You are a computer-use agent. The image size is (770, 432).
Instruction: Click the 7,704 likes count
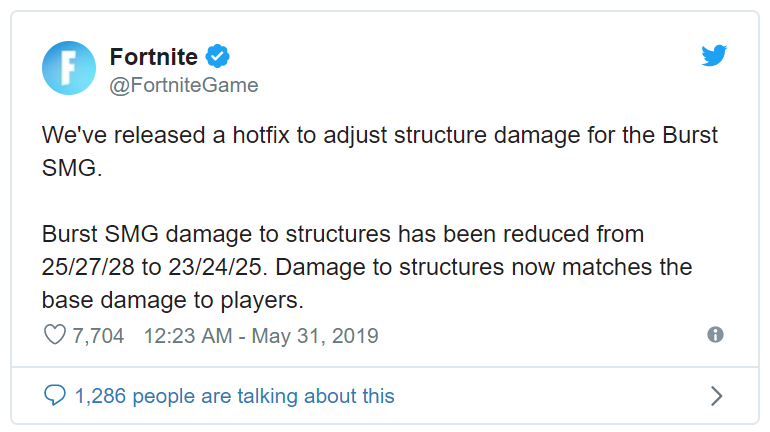[98, 336]
